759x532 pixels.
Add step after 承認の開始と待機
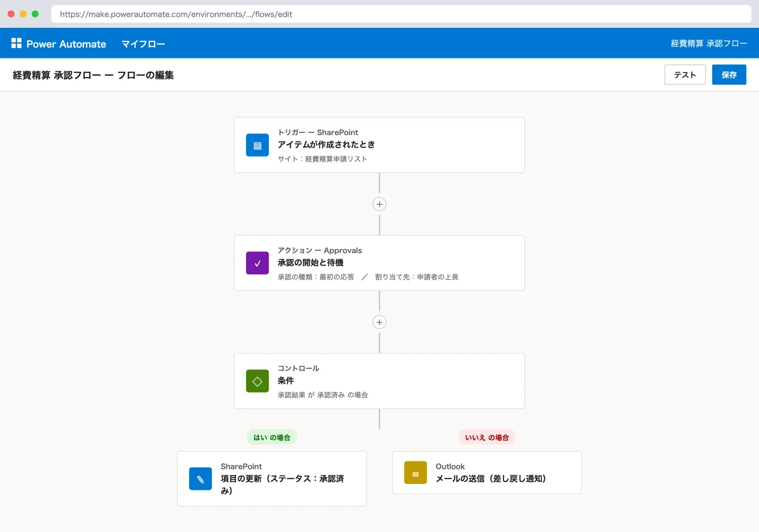coord(379,322)
